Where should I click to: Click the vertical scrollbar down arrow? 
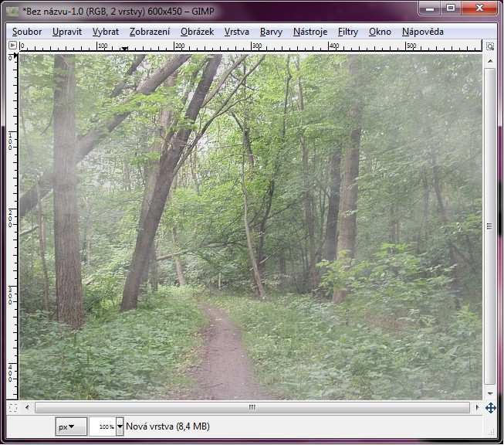pos(490,393)
